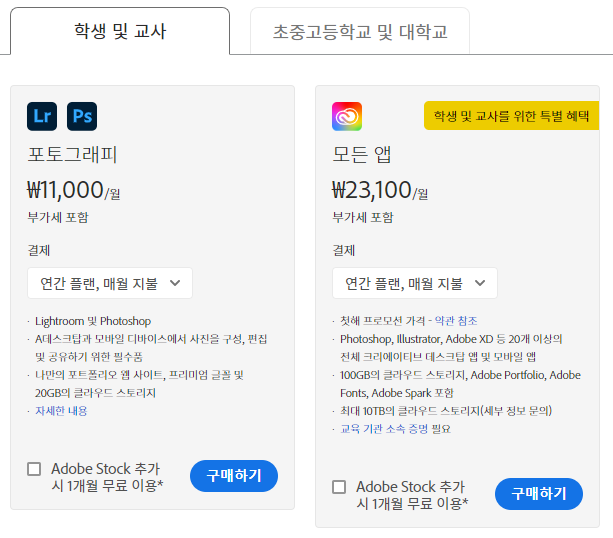Click the Creative Cloud rainbow icon

pos(347,116)
